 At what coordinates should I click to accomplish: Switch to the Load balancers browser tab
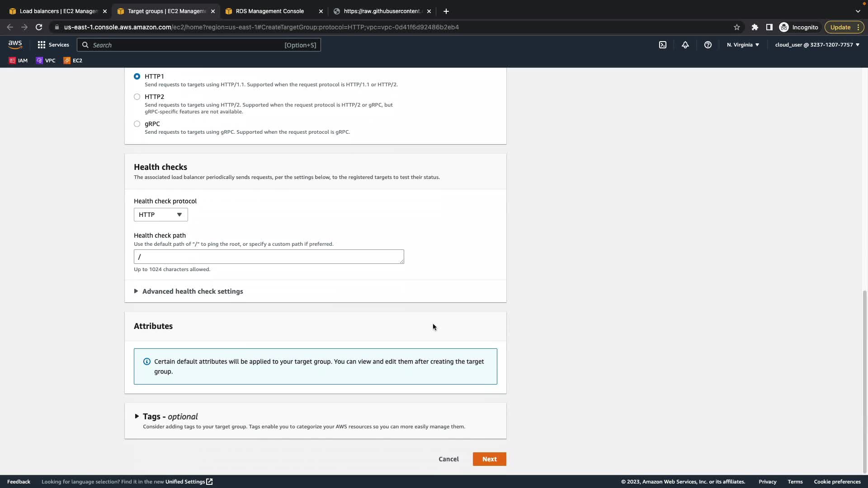[58, 11]
